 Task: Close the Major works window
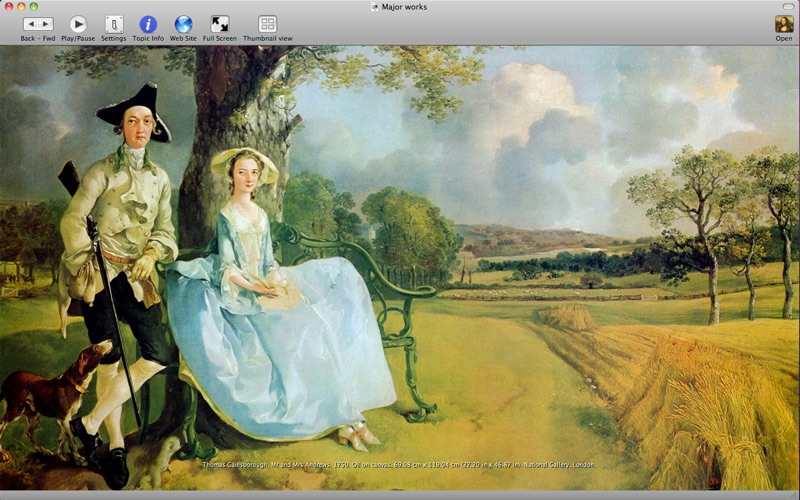tap(8, 6)
